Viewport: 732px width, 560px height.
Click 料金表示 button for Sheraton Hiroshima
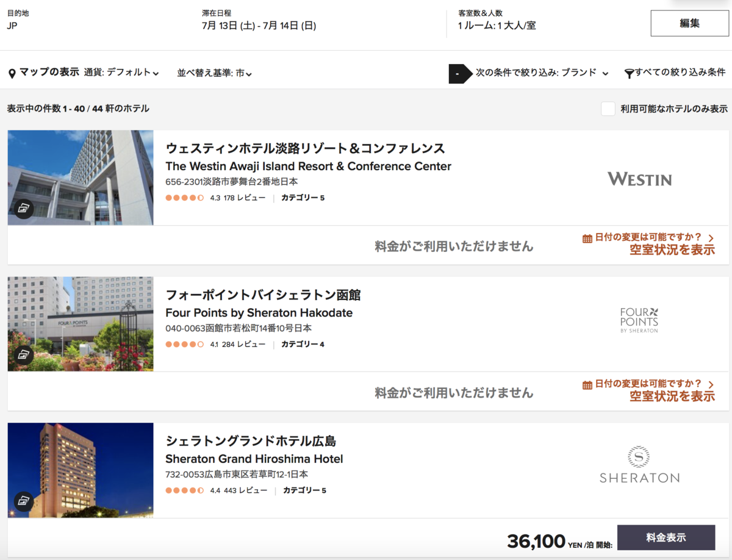click(666, 537)
